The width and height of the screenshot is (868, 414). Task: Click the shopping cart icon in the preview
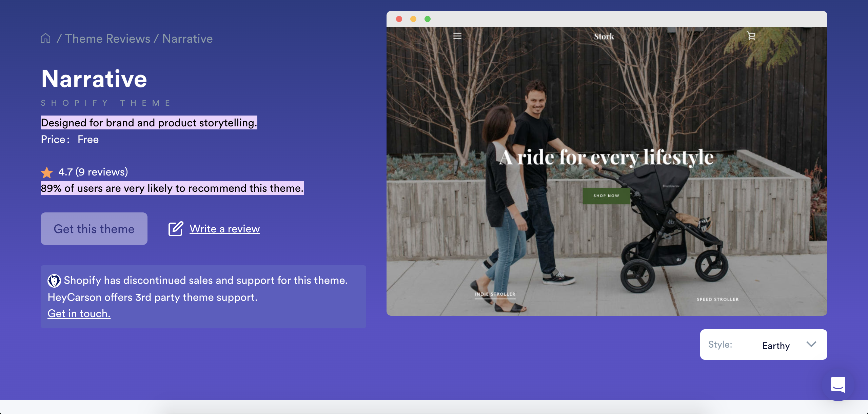751,36
